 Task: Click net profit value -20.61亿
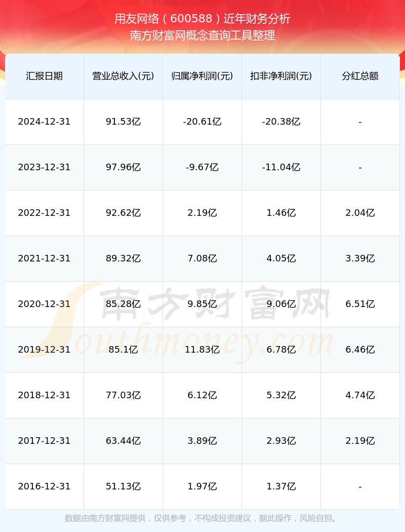(x=202, y=122)
